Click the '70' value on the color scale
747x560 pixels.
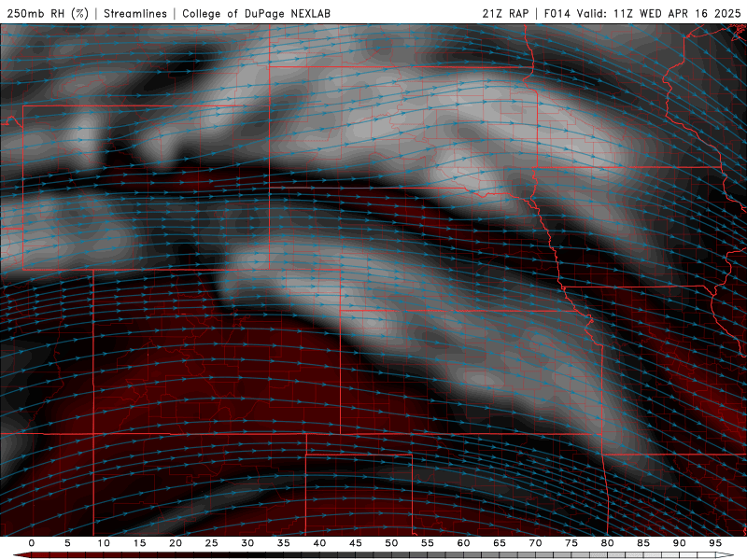535,543
